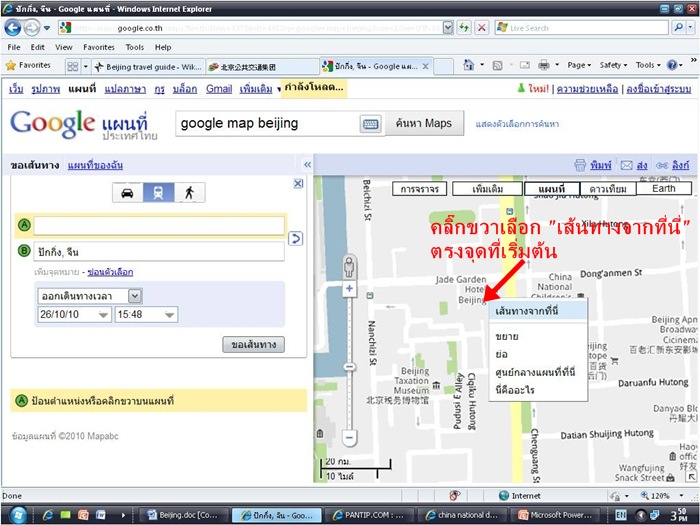This screenshot has width=700, height=525.
Task: Open the Favorites menu in menu bar
Action: point(99,47)
